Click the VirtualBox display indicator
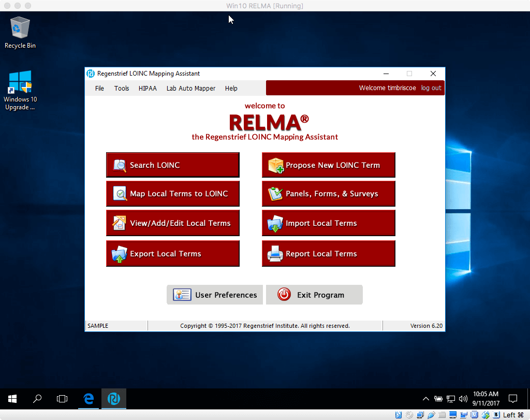The image size is (530, 420). (453, 415)
